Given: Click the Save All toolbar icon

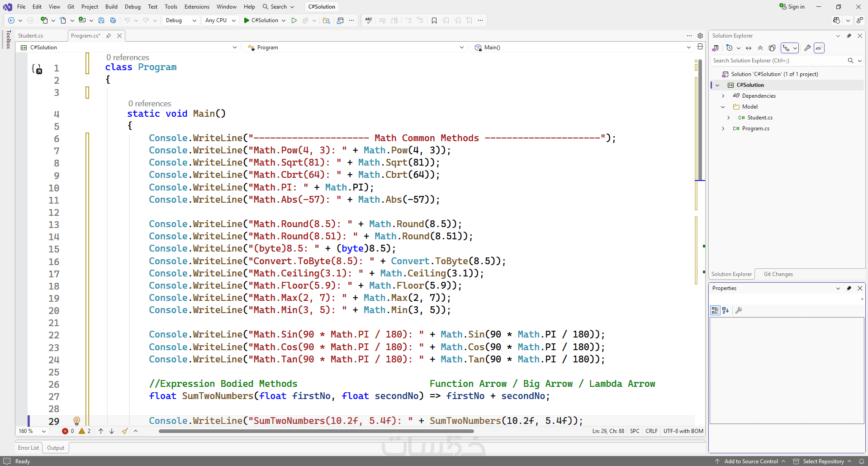Looking at the screenshot, I should coord(113,20).
